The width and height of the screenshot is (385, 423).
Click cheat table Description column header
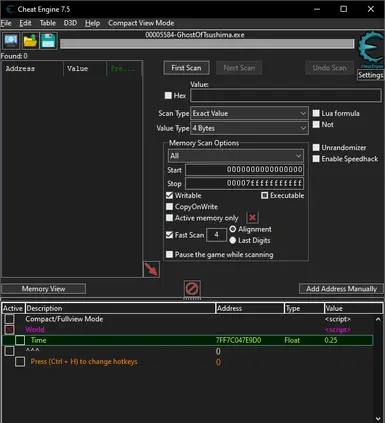point(120,308)
